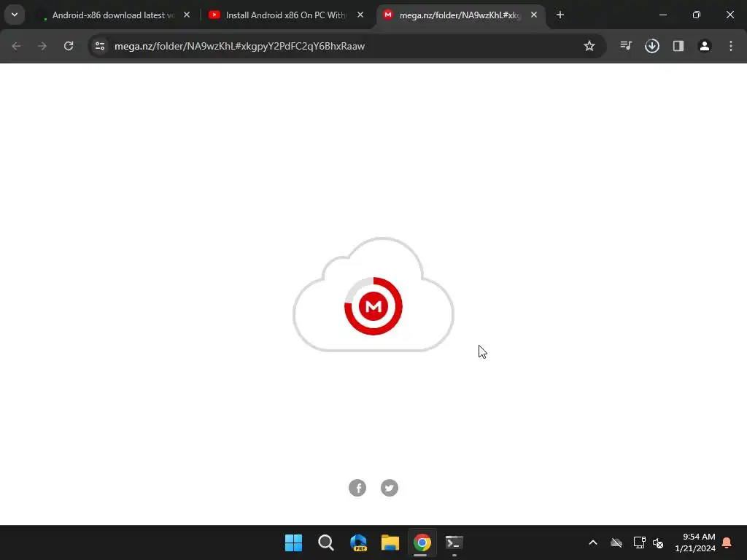Screen dimensions: 747x560
Task: Click OneDrive cloud tray icon
Action: [616, 542]
